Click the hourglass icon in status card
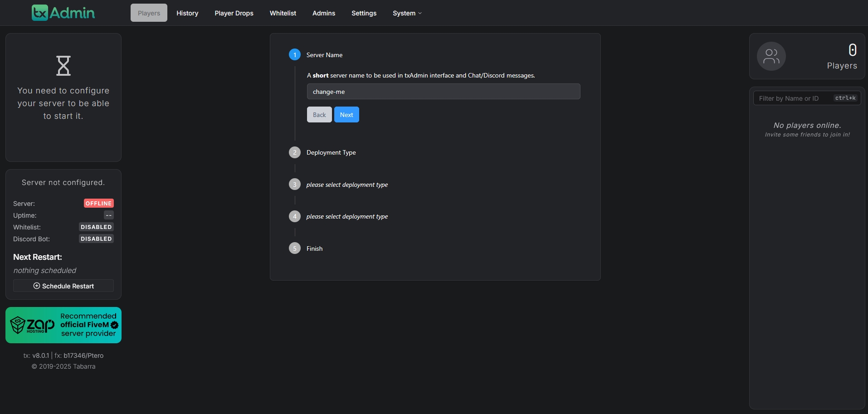The image size is (868, 414). 63,66
